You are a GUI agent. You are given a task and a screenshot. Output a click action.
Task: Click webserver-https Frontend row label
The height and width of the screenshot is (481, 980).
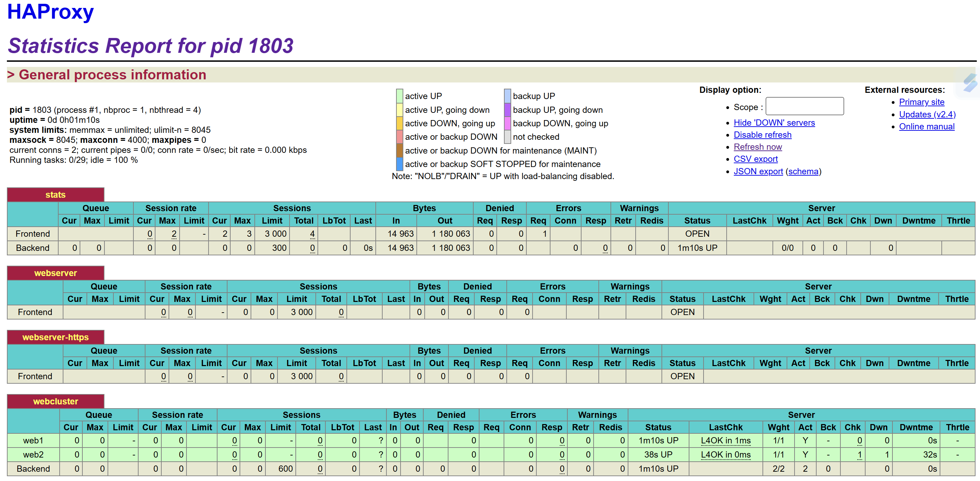click(34, 376)
